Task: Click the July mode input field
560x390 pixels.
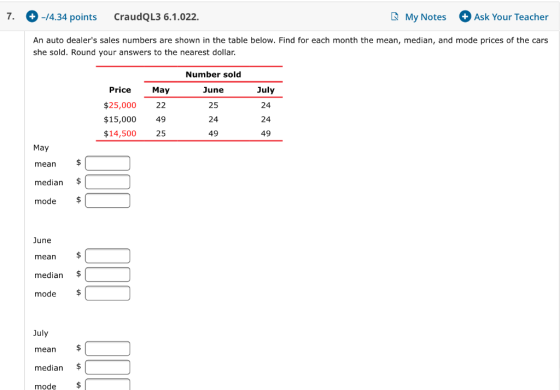Action: pos(108,385)
